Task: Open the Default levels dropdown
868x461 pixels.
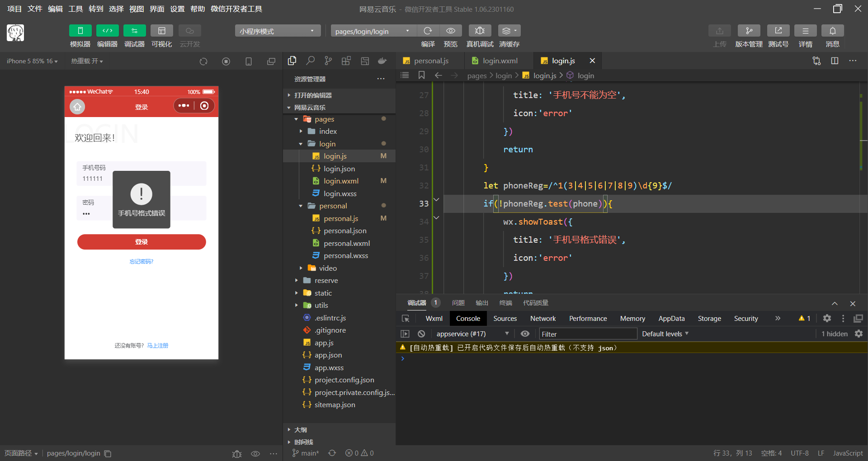Action: pyautogui.click(x=665, y=334)
